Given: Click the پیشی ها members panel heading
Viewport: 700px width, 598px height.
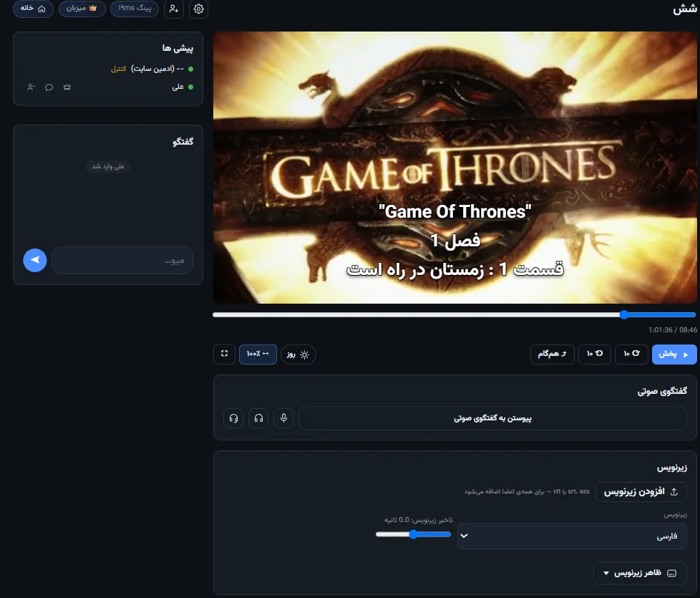Looking at the screenshot, I should (x=178, y=48).
